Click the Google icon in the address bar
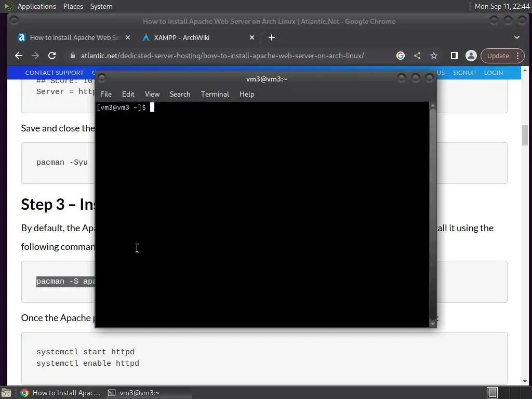This screenshot has width=532, height=399. click(x=401, y=56)
